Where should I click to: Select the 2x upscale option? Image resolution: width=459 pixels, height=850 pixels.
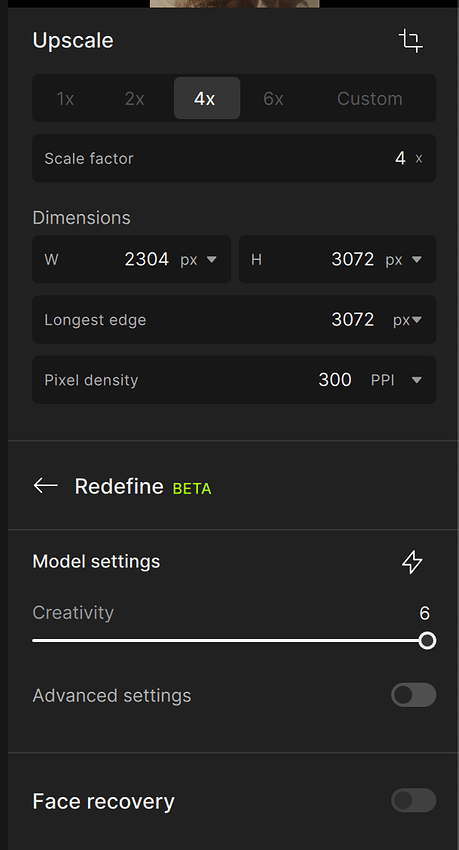pyautogui.click(x=134, y=98)
